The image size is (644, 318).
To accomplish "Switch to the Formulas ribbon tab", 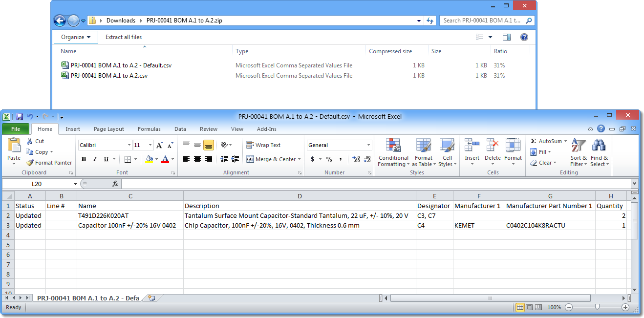I will [149, 129].
